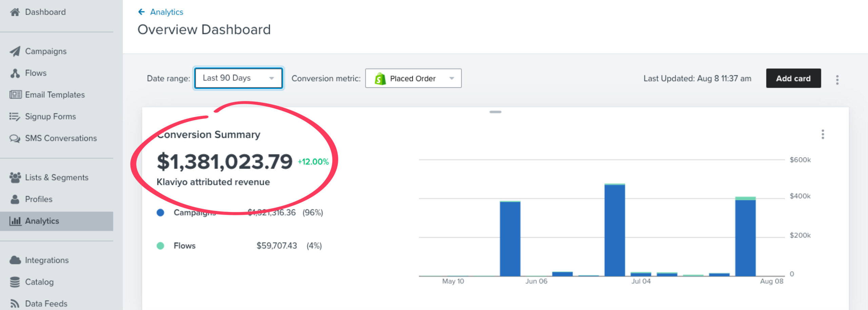Click the date range dropdown arrow
Image resolution: width=868 pixels, height=310 pixels.
click(271, 78)
